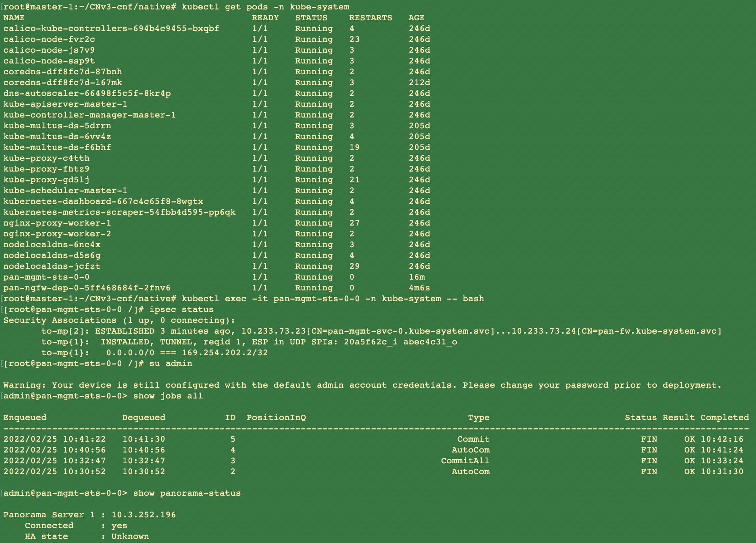Click the 'Connected : yes' status line
The width and height of the screenshot is (756, 543).
(x=76, y=526)
